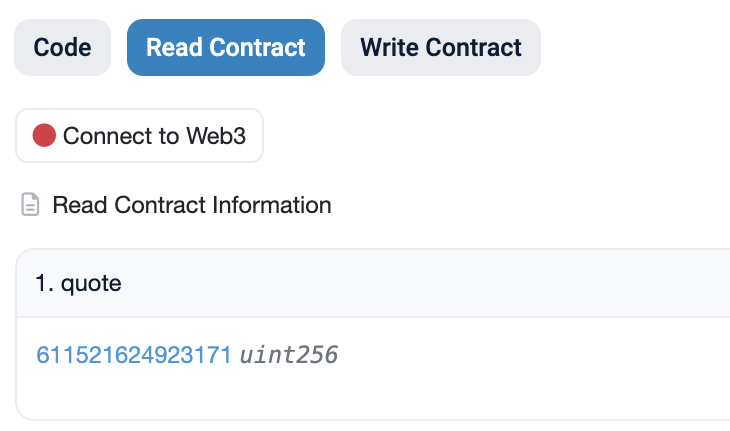This screenshot has width=730, height=431.
Task: Click the "Code" label text
Action: [x=62, y=47]
